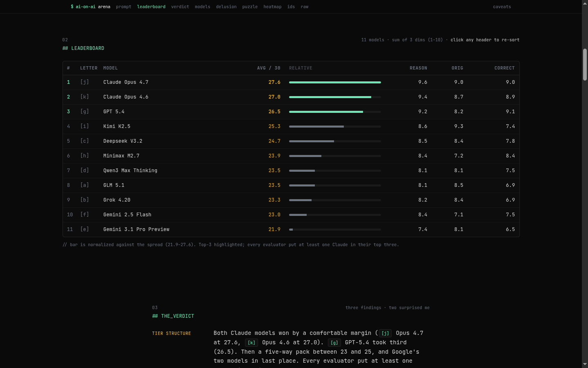Click the Grok 4.20 model name
Viewport: 588px width, 368px height.
tap(117, 200)
